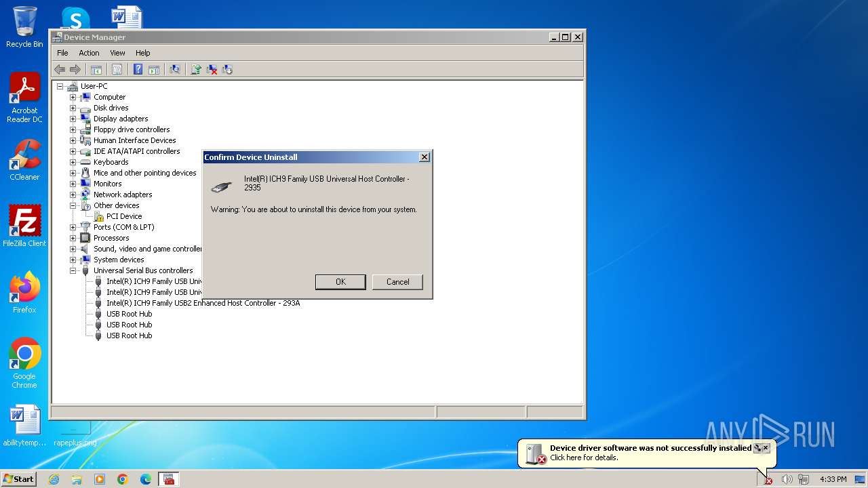Expand the Human Interface Devices category
The width and height of the screenshot is (868, 488).
click(x=73, y=140)
